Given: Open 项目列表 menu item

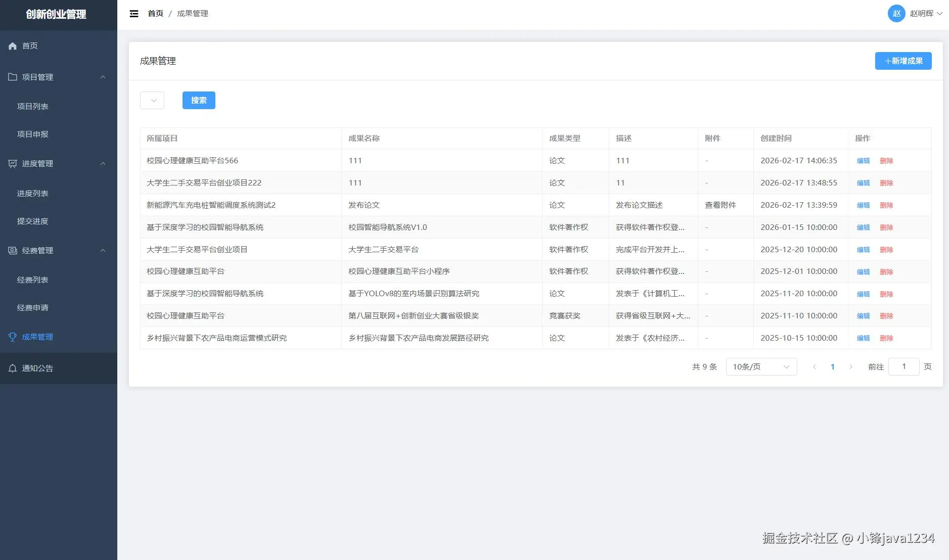Looking at the screenshot, I should coord(59,106).
